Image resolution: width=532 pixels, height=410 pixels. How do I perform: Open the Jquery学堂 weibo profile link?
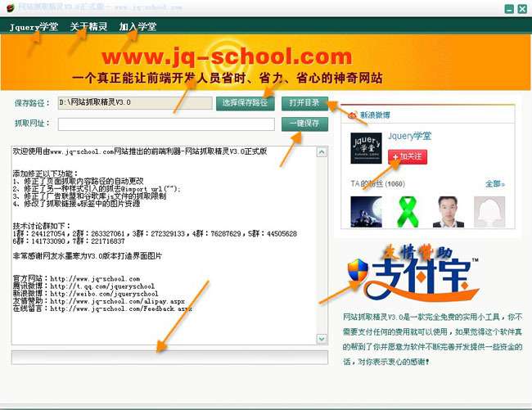click(x=409, y=137)
